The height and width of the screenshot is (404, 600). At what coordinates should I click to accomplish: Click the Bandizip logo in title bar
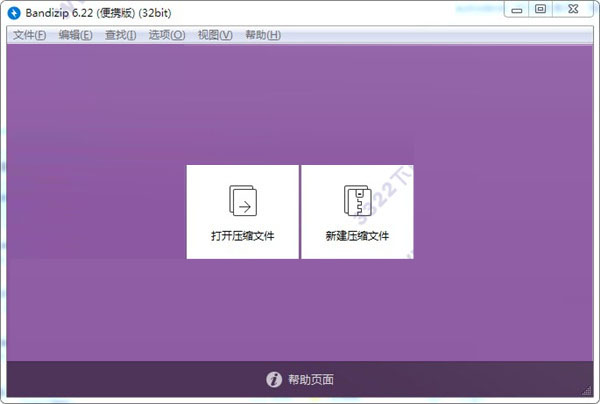tap(14, 13)
